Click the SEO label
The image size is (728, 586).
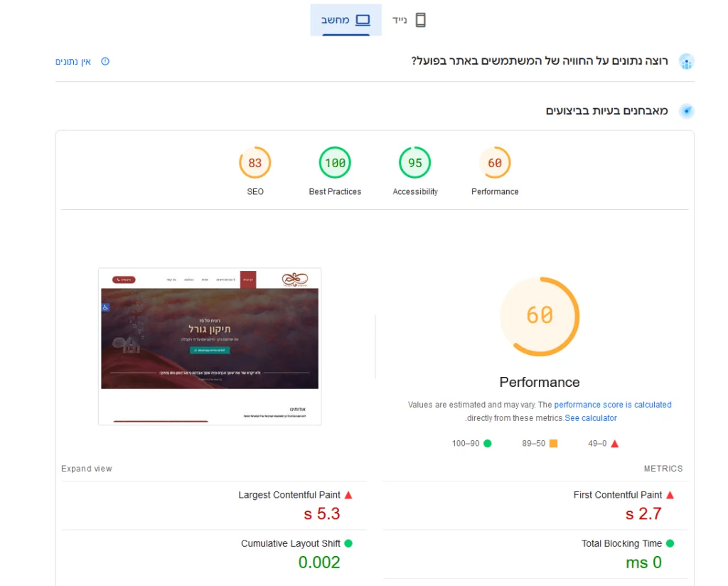click(x=255, y=192)
